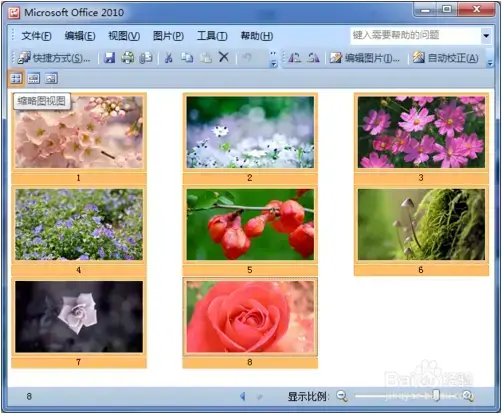Image resolution: width=502 pixels, height=414 pixels.
Task: Switch to filmstrip view mode
Action: (34, 78)
